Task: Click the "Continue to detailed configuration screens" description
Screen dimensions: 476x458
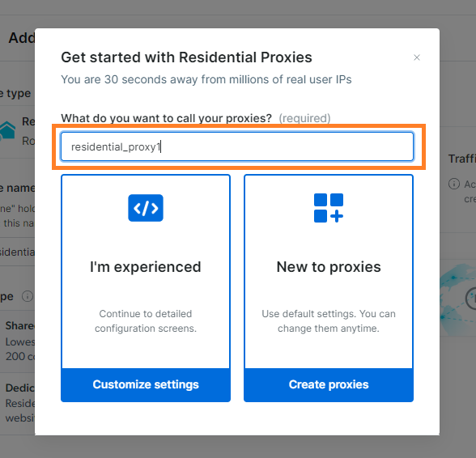Action: coord(146,321)
